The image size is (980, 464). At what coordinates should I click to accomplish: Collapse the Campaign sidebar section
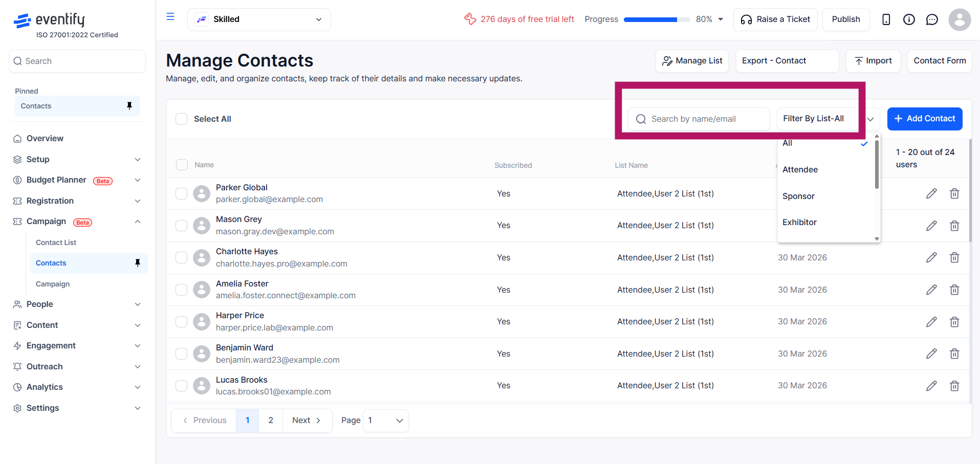coord(77,222)
